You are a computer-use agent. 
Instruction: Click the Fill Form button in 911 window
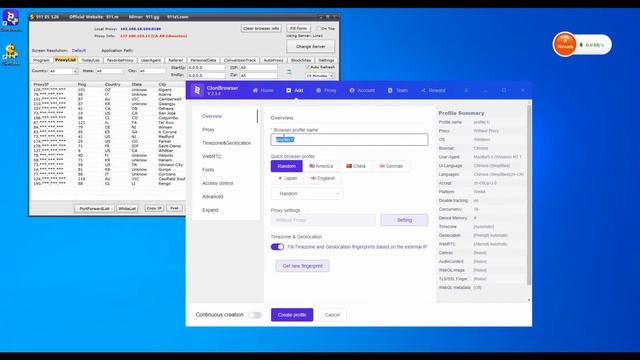[x=298, y=29]
